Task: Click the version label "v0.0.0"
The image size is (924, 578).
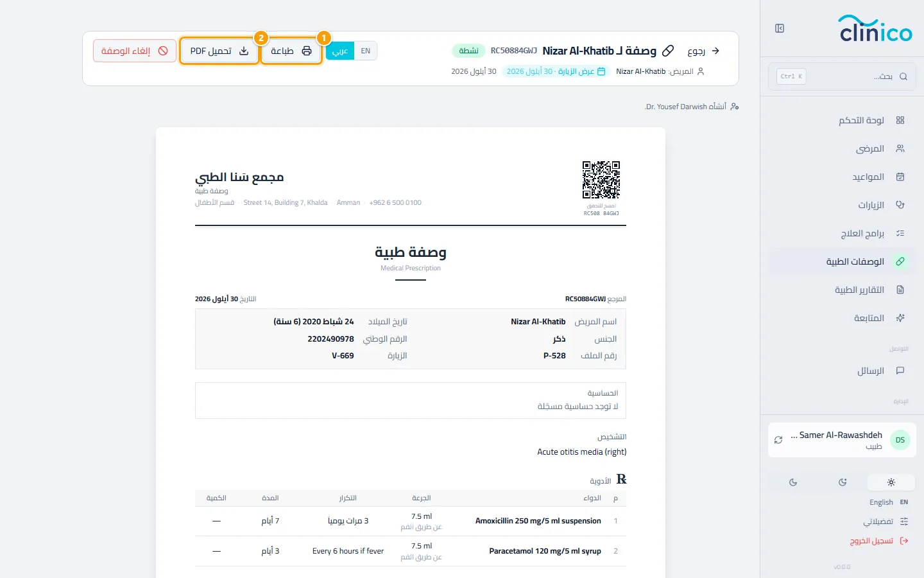Action: (842, 567)
